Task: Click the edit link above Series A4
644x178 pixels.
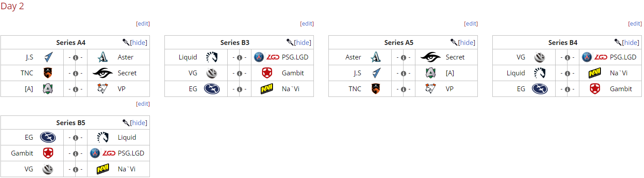Action: (x=143, y=23)
